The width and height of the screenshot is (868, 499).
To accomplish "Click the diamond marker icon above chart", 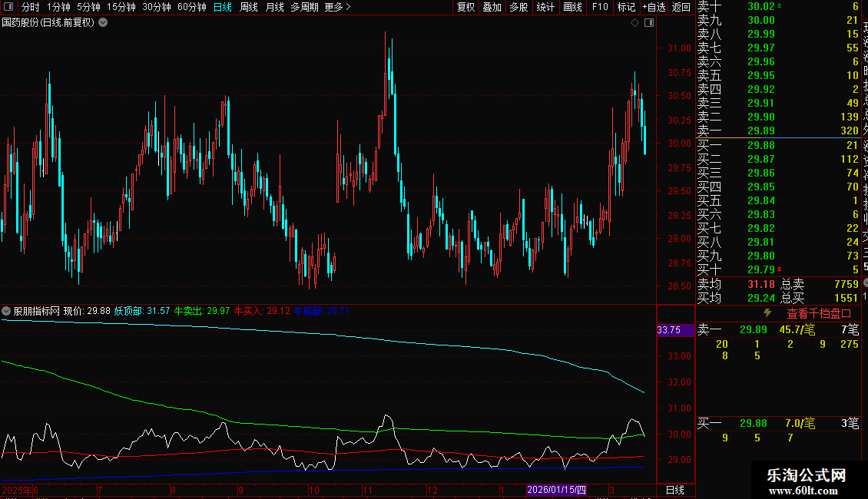I will tap(634, 22).
